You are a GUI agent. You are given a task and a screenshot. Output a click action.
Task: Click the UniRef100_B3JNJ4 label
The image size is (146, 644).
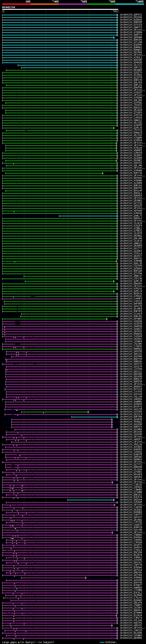coord(131,615)
